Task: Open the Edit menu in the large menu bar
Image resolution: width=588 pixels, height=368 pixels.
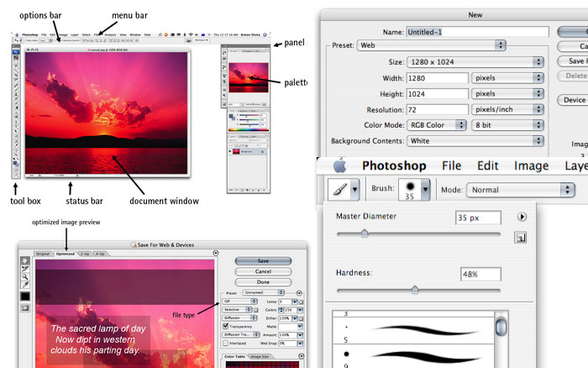Action: tap(487, 166)
